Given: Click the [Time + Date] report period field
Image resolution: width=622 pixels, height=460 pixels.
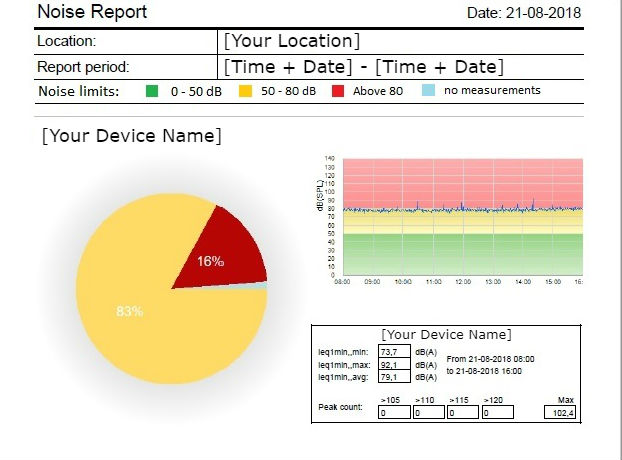Looking at the screenshot, I should tap(363, 67).
